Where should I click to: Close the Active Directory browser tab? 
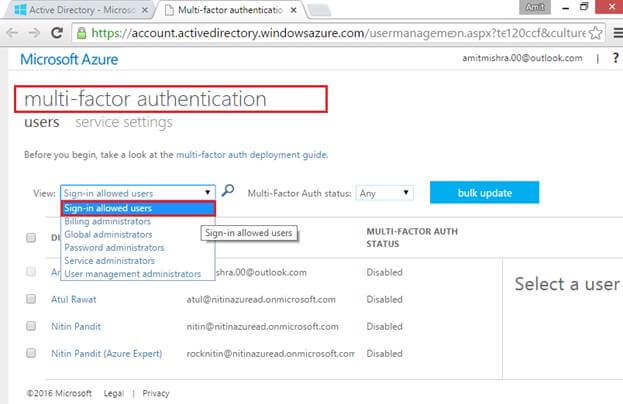pyautogui.click(x=145, y=10)
